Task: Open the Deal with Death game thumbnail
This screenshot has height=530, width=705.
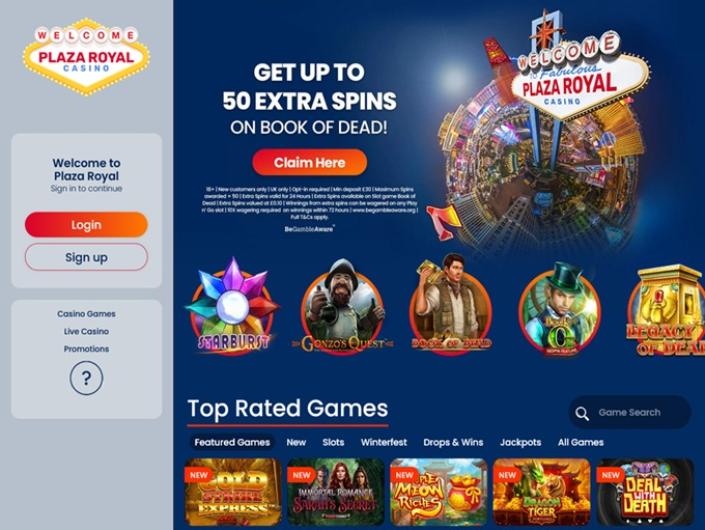Action: coord(644,492)
